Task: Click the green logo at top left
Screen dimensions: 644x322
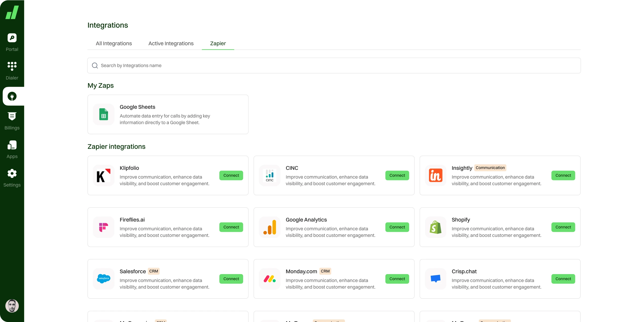Action: [x=12, y=12]
